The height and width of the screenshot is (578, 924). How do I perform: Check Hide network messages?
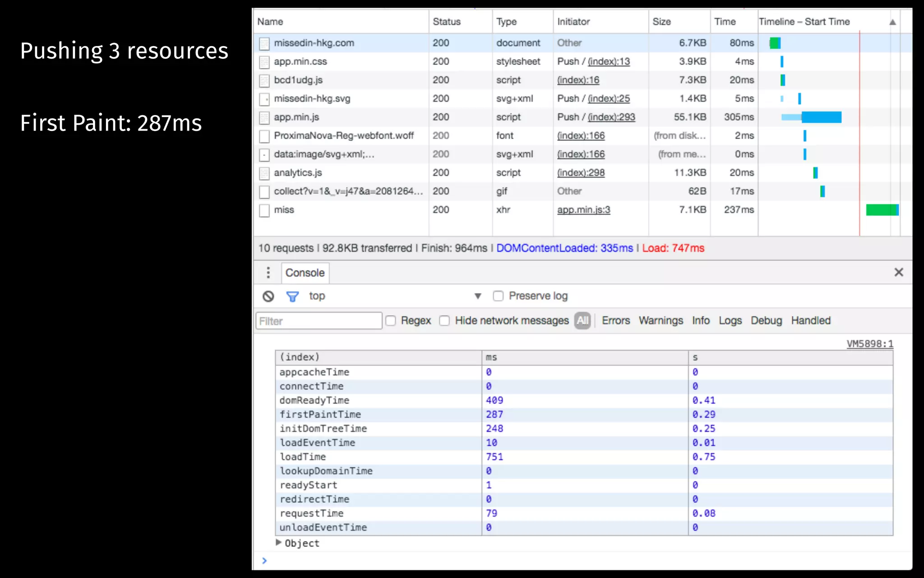pos(444,321)
